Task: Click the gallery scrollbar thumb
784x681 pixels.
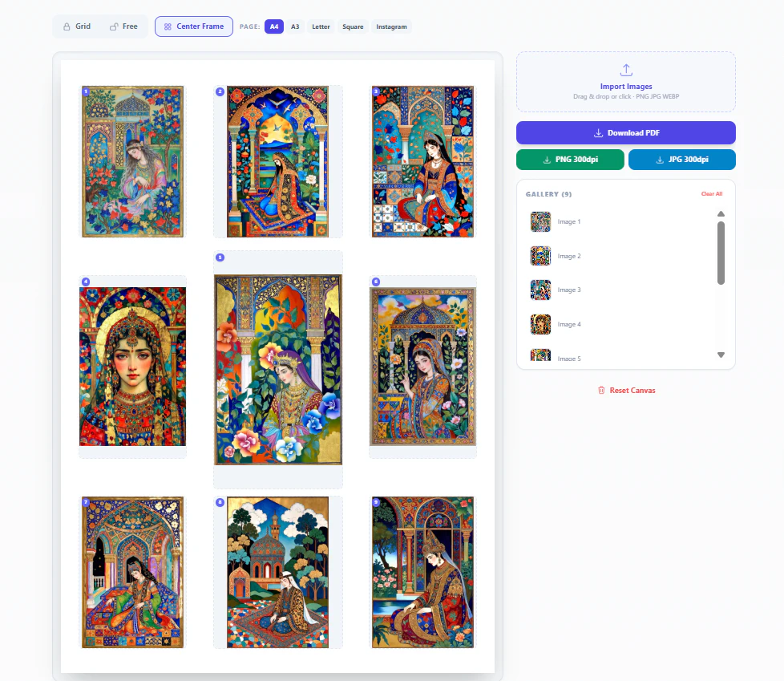Action: pyautogui.click(x=721, y=253)
